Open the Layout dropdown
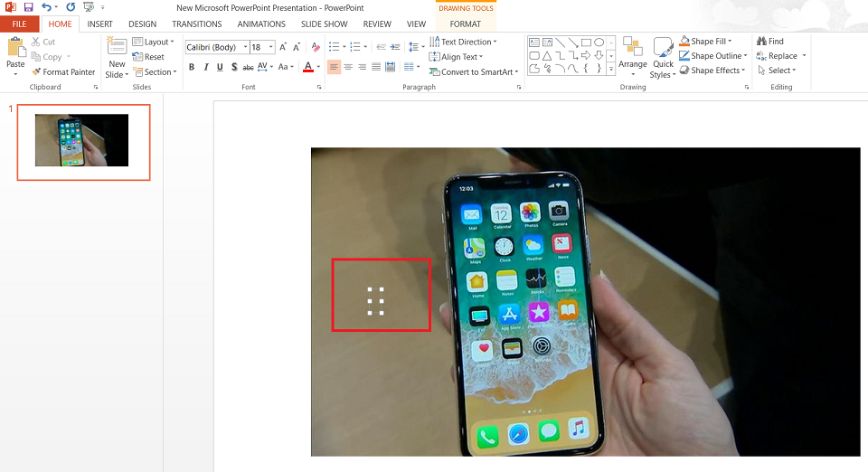868x472 pixels. click(154, 42)
